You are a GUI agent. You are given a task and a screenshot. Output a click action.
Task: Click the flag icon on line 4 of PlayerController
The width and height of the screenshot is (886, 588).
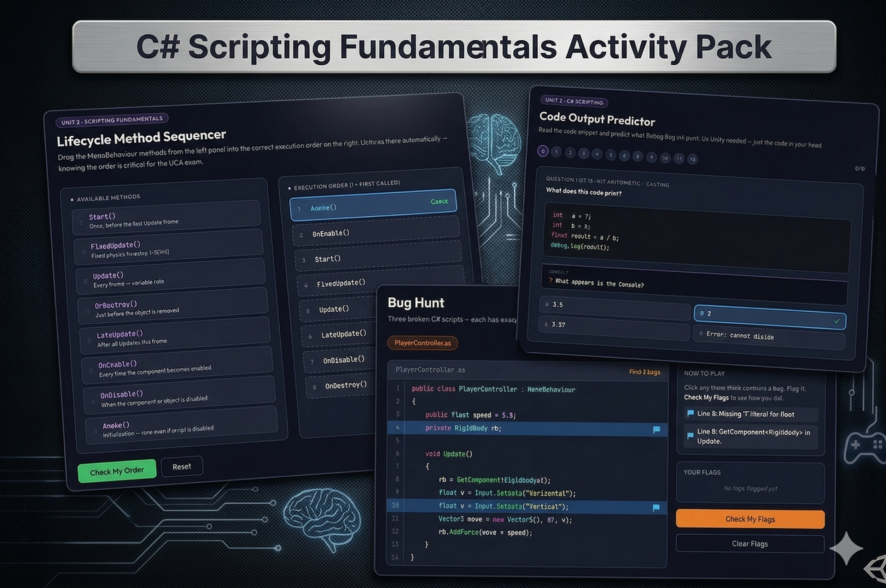tap(656, 429)
